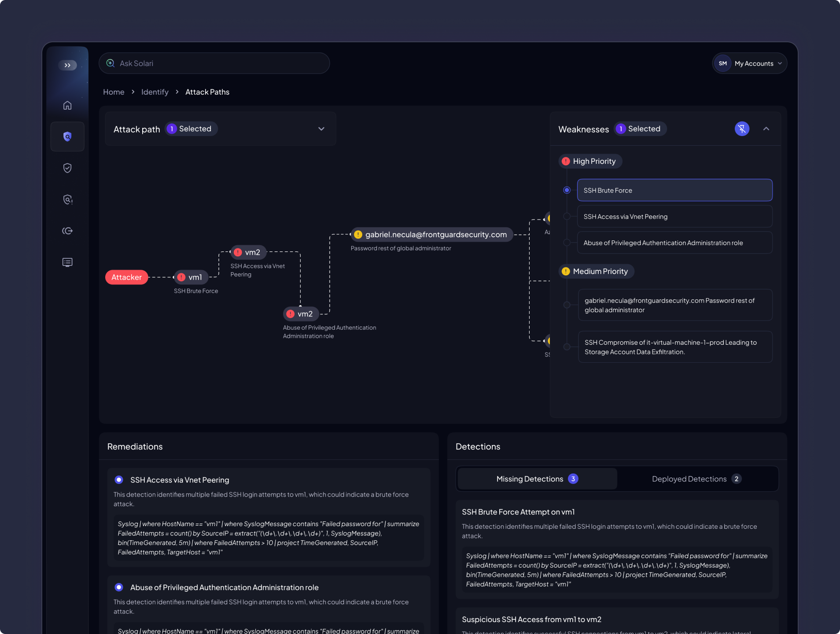Select the SSH Brute Force radio button
The width and height of the screenshot is (840, 634).
coord(567,190)
